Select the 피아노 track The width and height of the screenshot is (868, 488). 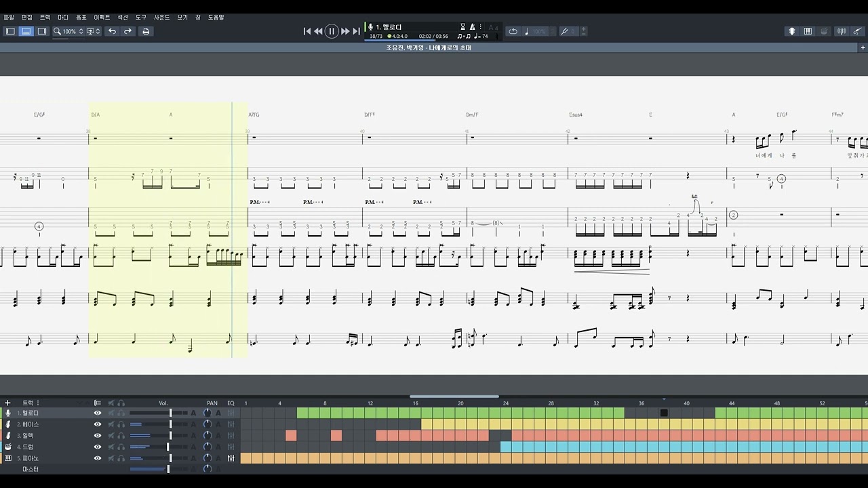[x=31, y=459]
